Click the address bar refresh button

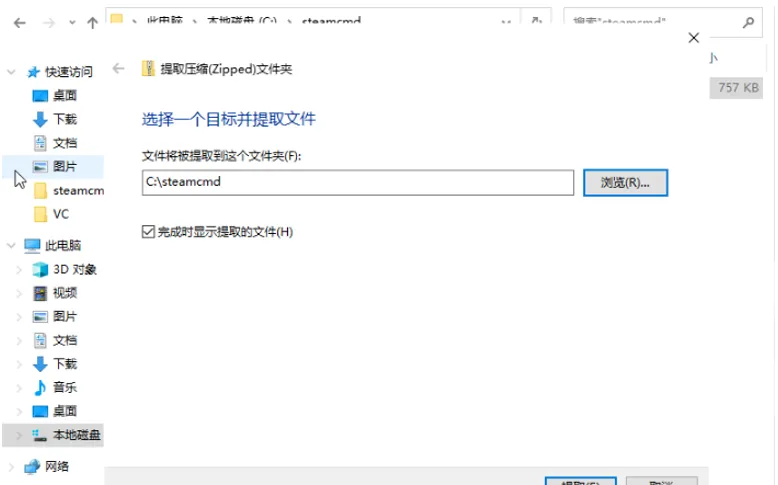(536, 21)
